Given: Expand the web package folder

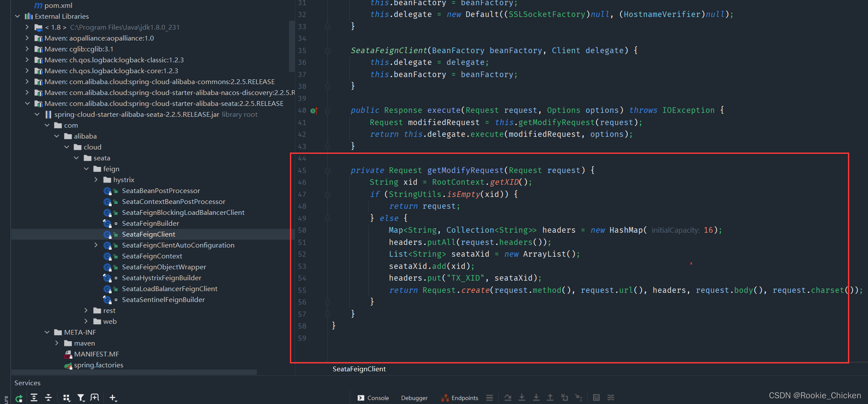Looking at the screenshot, I should [x=86, y=322].
